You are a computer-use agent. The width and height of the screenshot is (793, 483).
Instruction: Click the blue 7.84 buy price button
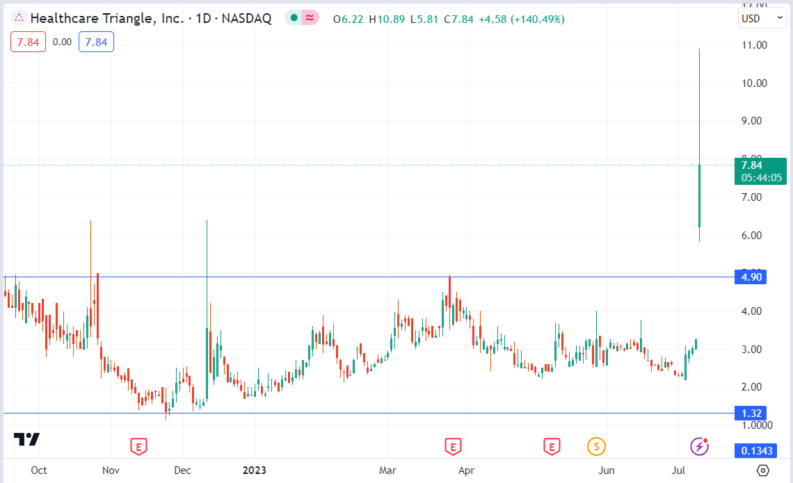click(97, 41)
